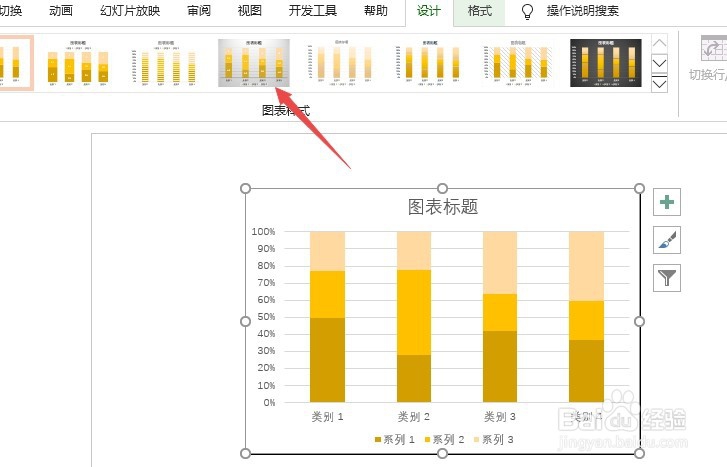Screen dimensions: 727x467
Task: Click the bottom-left chart resize handle
Action: tap(246, 454)
